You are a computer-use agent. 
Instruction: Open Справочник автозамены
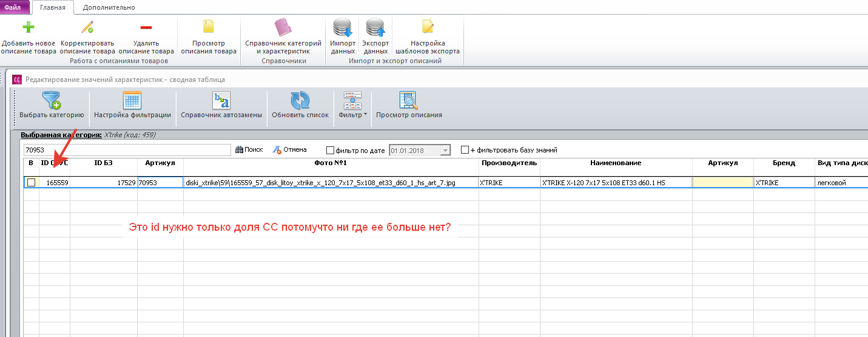[221, 105]
